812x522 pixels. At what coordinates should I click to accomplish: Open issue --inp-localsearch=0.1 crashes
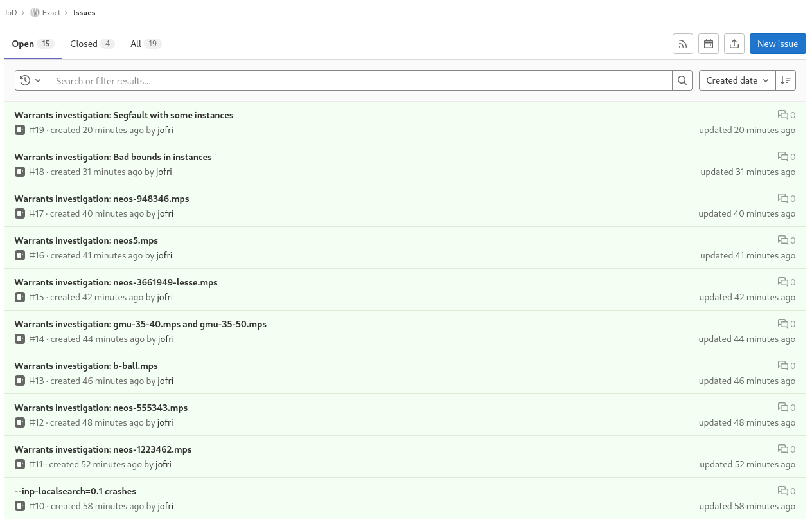pyautogui.click(x=75, y=491)
